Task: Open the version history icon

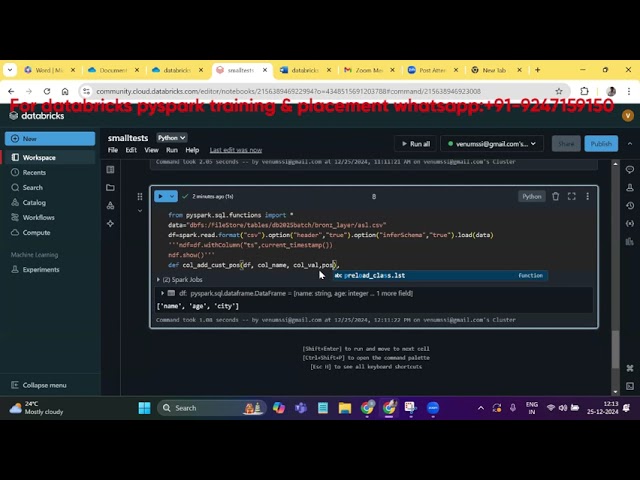Action: click(x=630, y=205)
